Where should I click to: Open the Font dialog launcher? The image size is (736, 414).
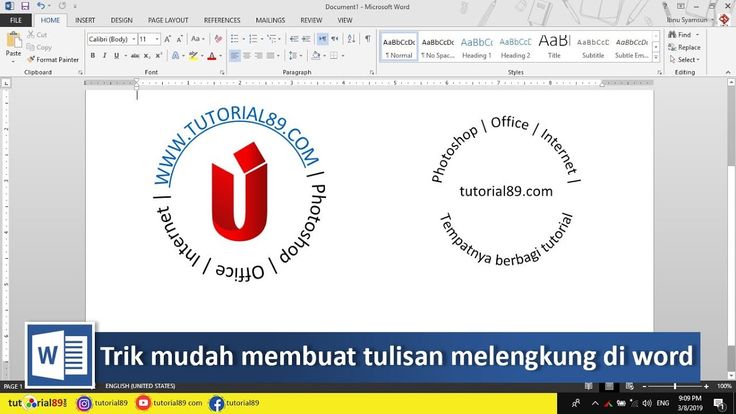[x=222, y=72]
